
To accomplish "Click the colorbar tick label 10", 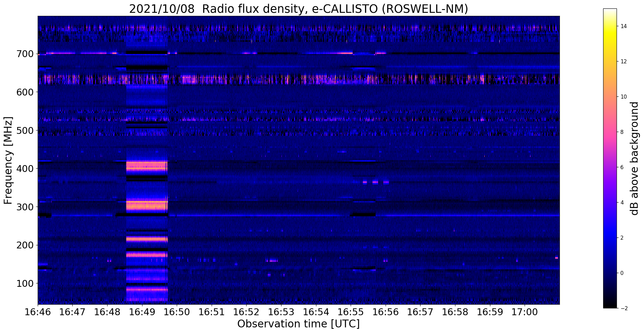I will 624,97.
